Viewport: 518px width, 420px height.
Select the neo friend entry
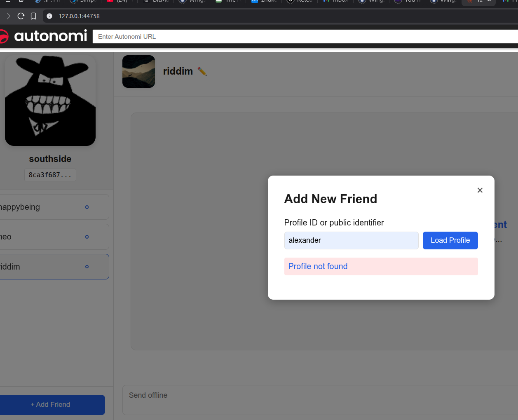point(54,237)
